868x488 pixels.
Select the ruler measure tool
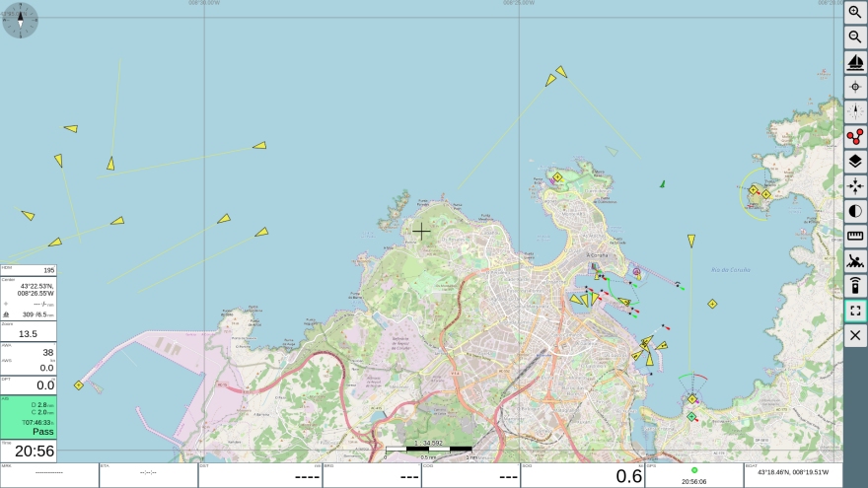pyautogui.click(x=855, y=236)
